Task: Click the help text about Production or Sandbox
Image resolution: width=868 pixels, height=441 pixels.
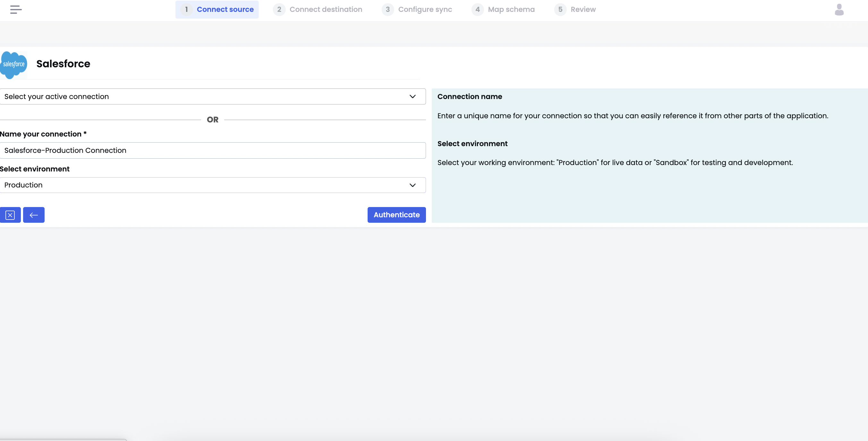Action: [x=615, y=162]
